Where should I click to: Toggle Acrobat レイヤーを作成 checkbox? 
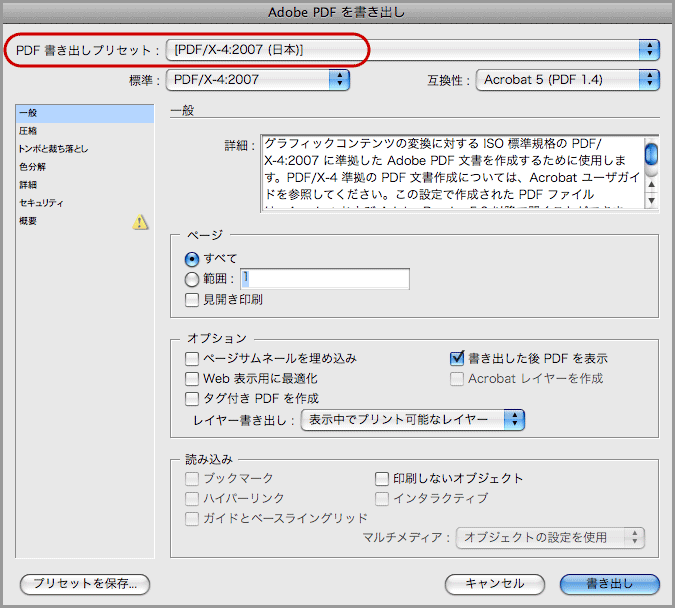click(457, 379)
